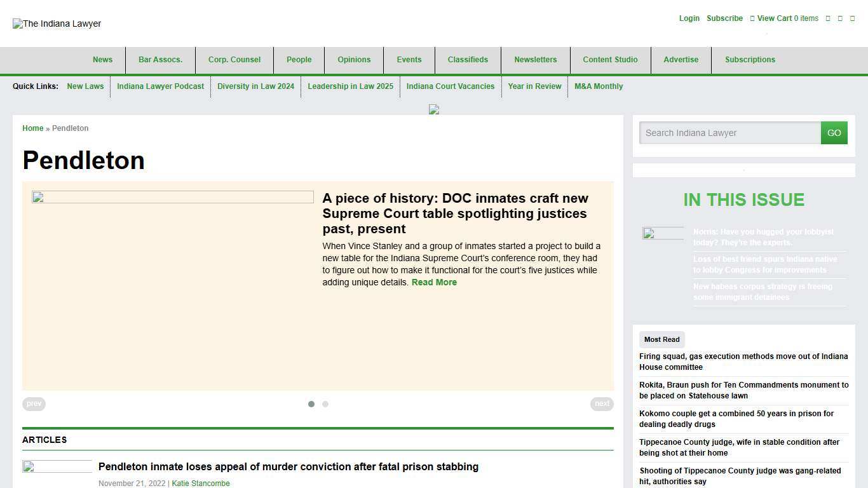868x488 pixels.
Task: Select the second carousel slide dot
Action: click(325, 404)
